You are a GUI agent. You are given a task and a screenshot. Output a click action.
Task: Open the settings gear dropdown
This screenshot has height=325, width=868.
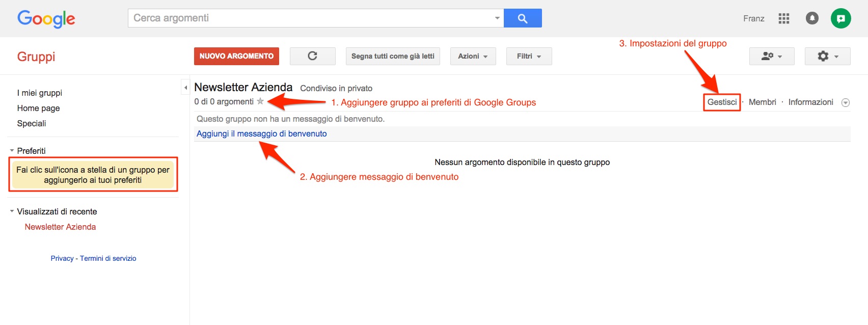(828, 56)
